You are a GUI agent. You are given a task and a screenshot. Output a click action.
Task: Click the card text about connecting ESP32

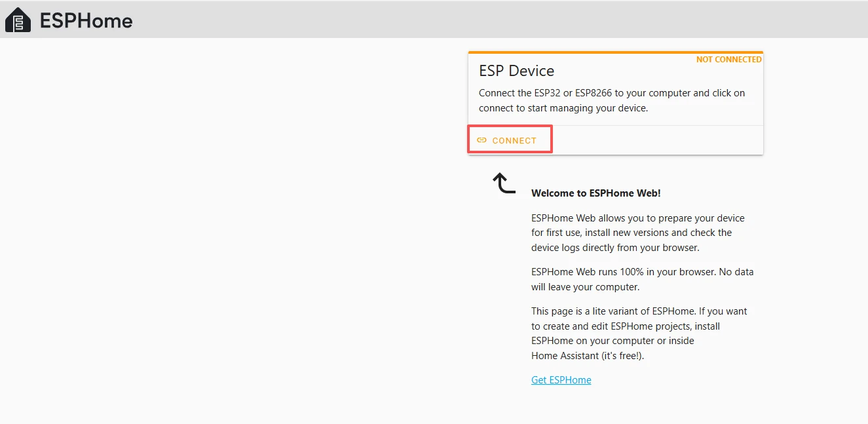[611, 100]
